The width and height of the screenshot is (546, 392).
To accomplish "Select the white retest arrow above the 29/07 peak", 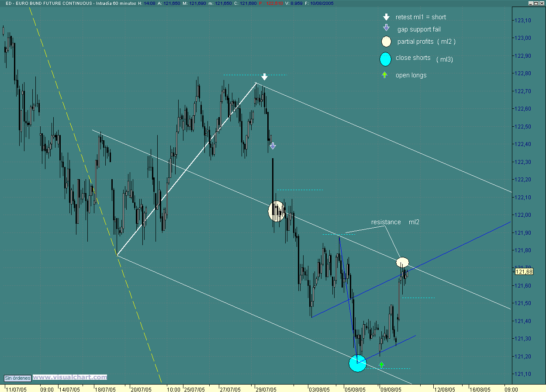I will coord(264,77).
